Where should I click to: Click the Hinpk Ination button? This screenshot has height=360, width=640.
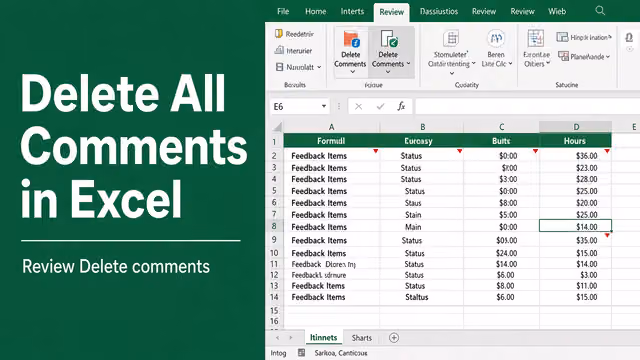pyautogui.click(x=584, y=37)
